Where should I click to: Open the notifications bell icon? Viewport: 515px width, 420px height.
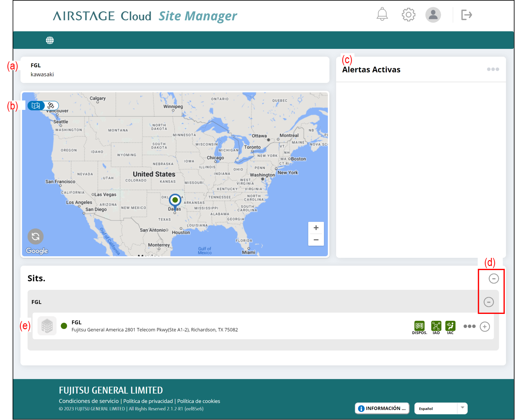pos(382,14)
